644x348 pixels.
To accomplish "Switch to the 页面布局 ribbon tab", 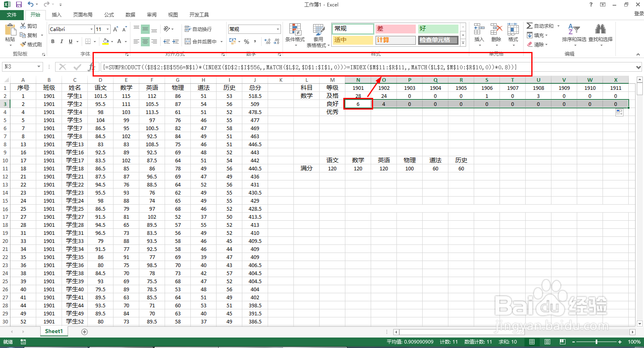I will point(83,15).
